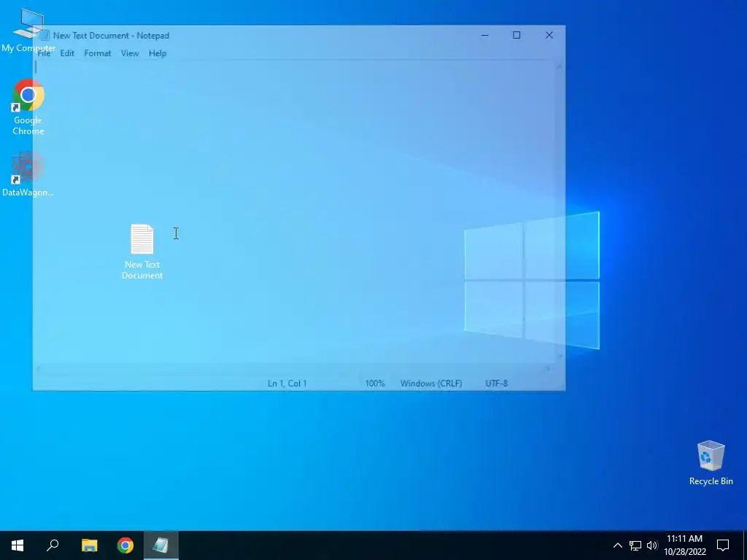This screenshot has height=560, width=747.
Task: Open the volume speaker tray icon
Action: tap(652, 545)
